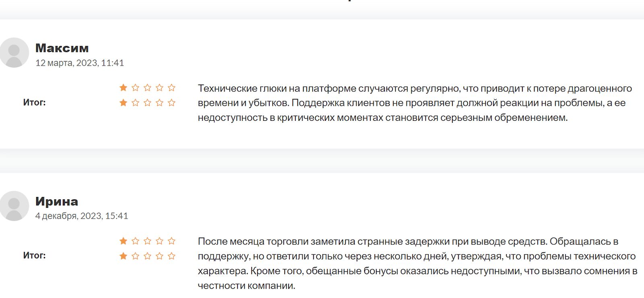Click fourth star in Ирина's Итог rating row

pyautogui.click(x=160, y=256)
